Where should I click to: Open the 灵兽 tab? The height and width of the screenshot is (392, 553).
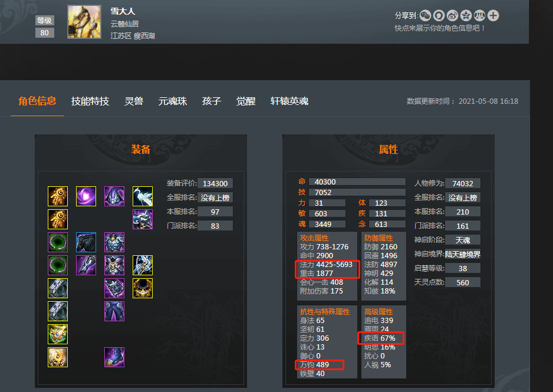point(134,101)
